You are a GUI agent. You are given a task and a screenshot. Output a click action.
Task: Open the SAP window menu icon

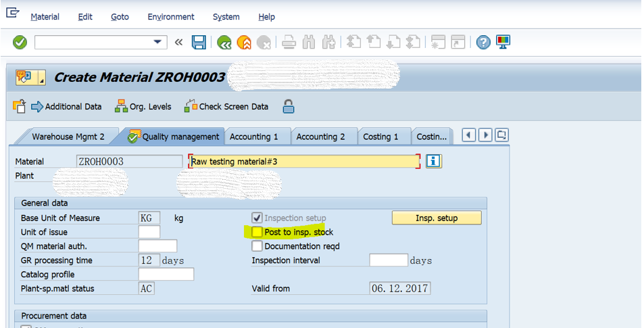click(12, 13)
